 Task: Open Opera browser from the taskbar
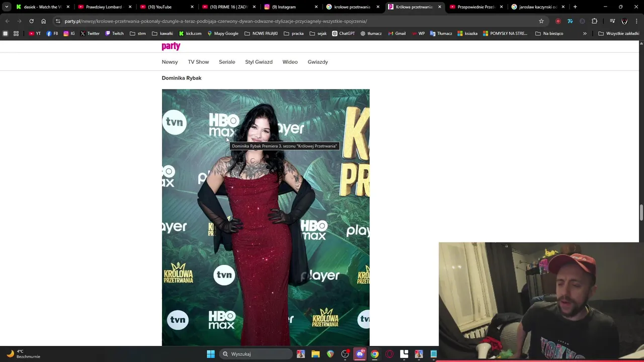pyautogui.click(x=389, y=354)
